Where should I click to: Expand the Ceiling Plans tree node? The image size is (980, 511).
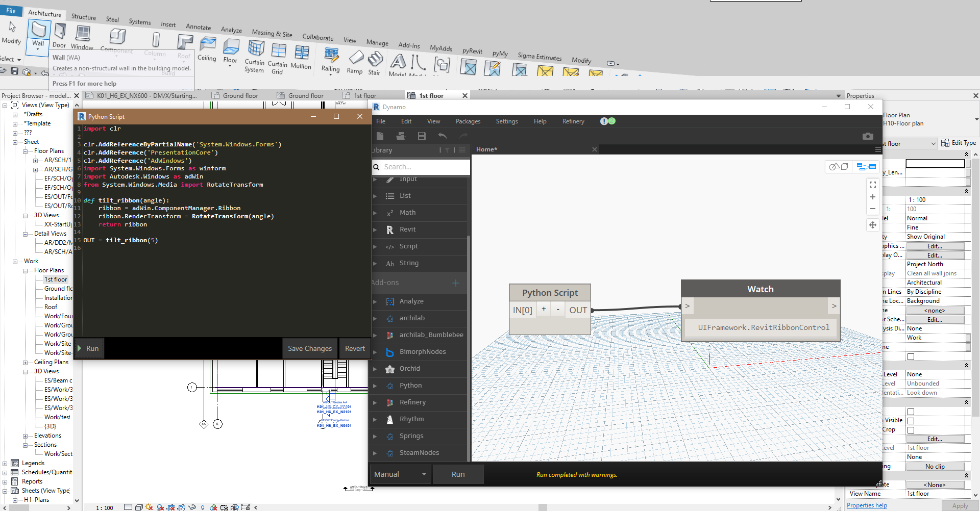[x=26, y=363]
